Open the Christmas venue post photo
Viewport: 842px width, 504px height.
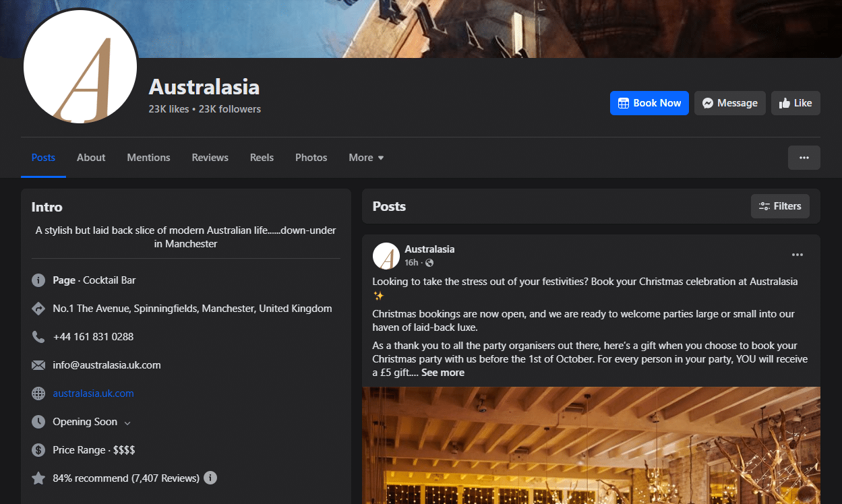[x=591, y=445]
